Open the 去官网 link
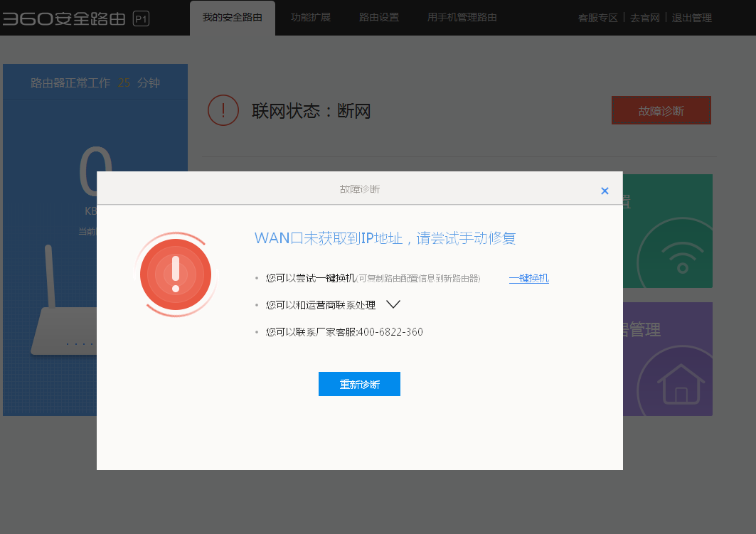Screen dimensions: 756x534 [644, 18]
